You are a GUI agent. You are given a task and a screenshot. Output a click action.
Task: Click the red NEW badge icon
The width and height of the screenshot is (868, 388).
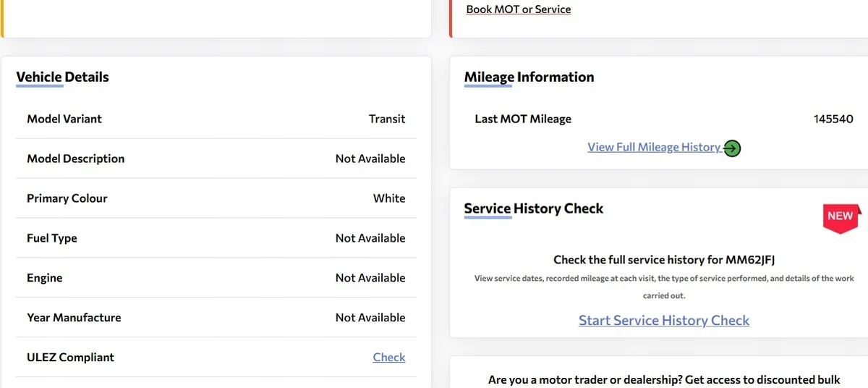(x=841, y=218)
